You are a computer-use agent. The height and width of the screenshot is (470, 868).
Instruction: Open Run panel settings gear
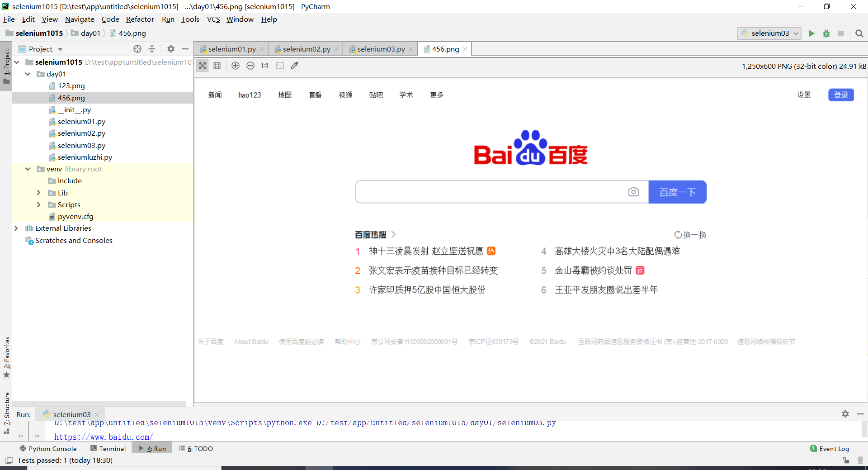point(845,414)
